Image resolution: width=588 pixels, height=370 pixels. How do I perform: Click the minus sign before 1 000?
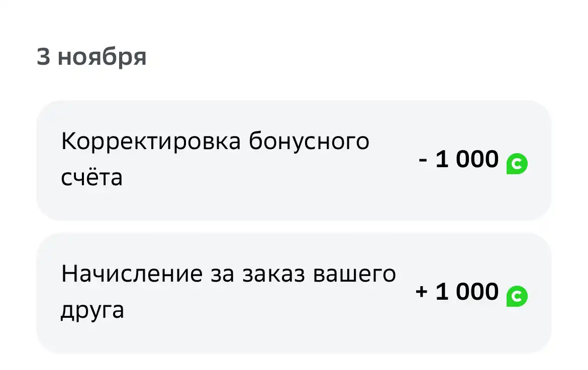(x=423, y=161)
